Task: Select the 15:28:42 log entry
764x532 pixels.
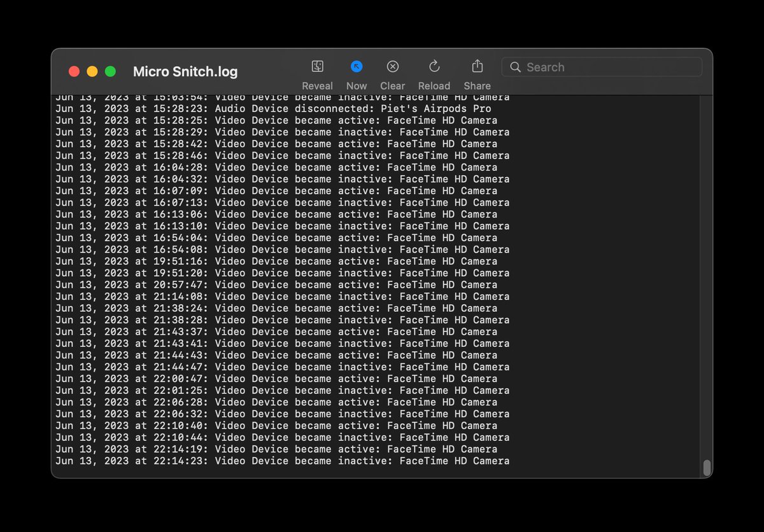Action: click(x=276, y=144)
